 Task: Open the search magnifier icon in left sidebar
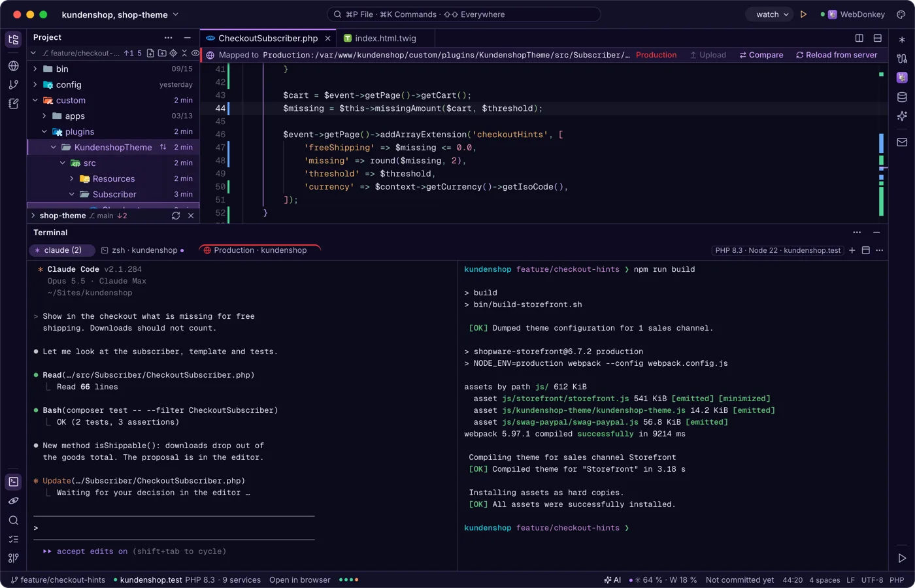click(x=14, y=520)
